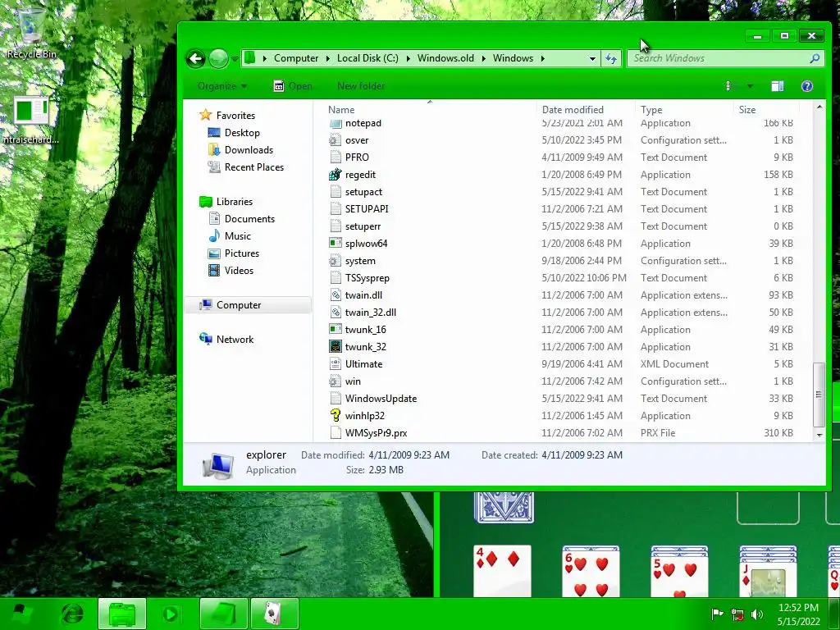The image size is (840, 630).
Task: Click the file list scrollbar thumb
Action: click(x=819, y=395)
